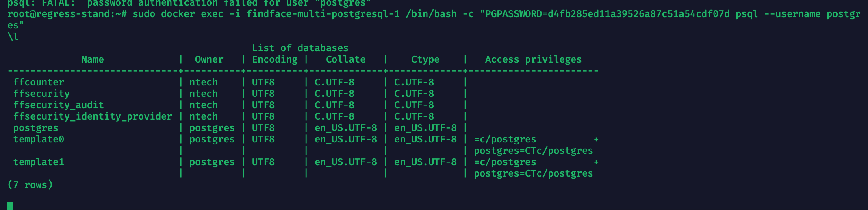Viewport: 868px width, 210px height.
Task: Click the Owner column header
Action: (209, 59)
